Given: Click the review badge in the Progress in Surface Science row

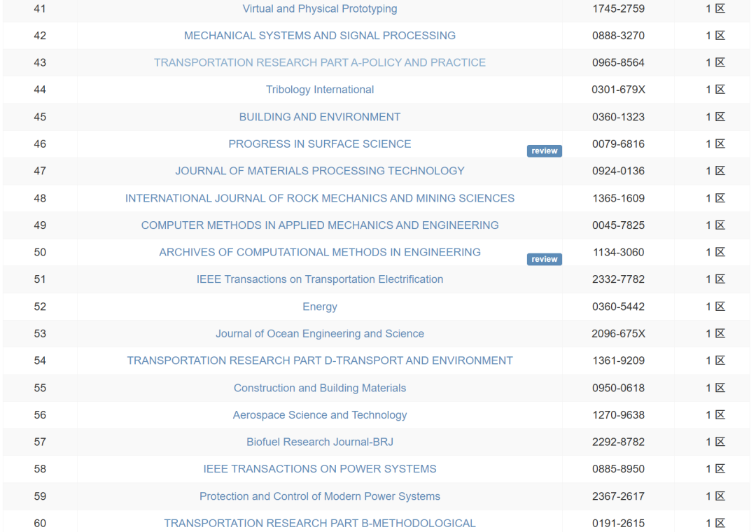Looking at the screenshot, I should click(x=545, y=151).
